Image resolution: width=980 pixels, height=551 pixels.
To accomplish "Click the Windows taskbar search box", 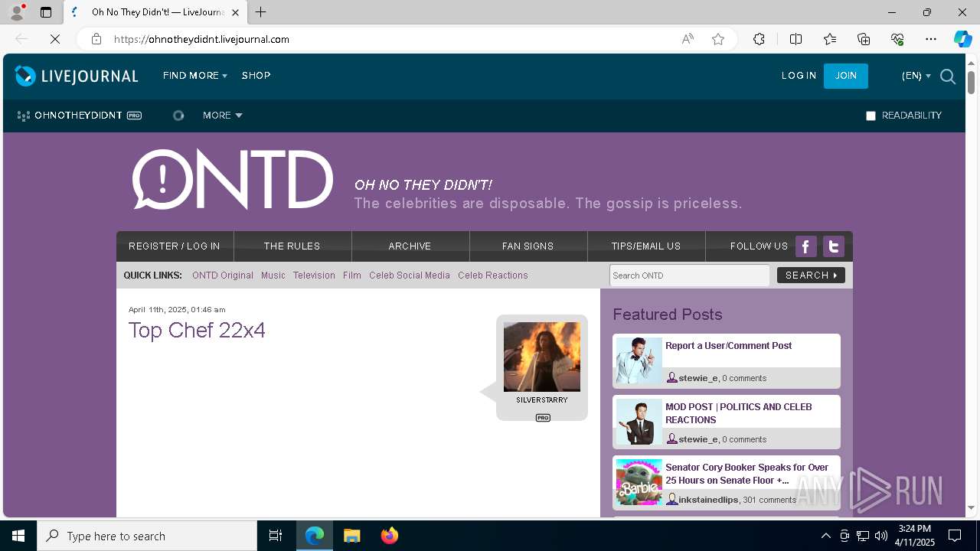I will (147, 536).
